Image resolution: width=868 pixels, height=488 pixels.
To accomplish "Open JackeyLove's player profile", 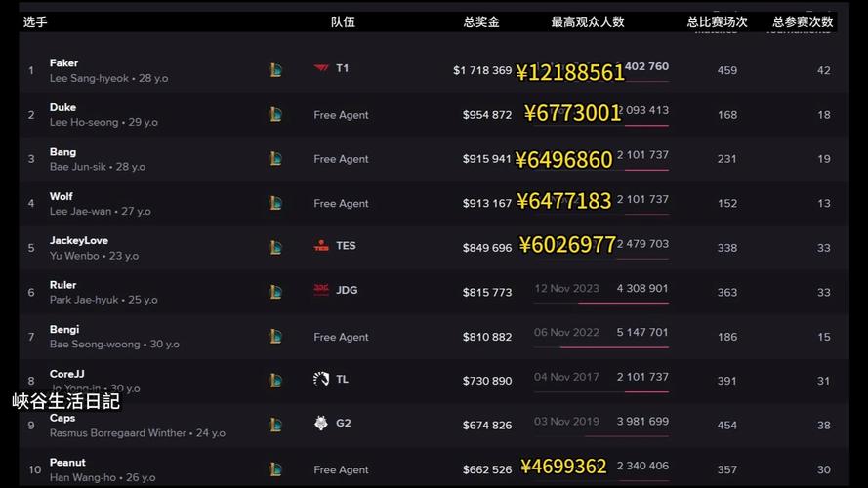I will click(78, 240).
